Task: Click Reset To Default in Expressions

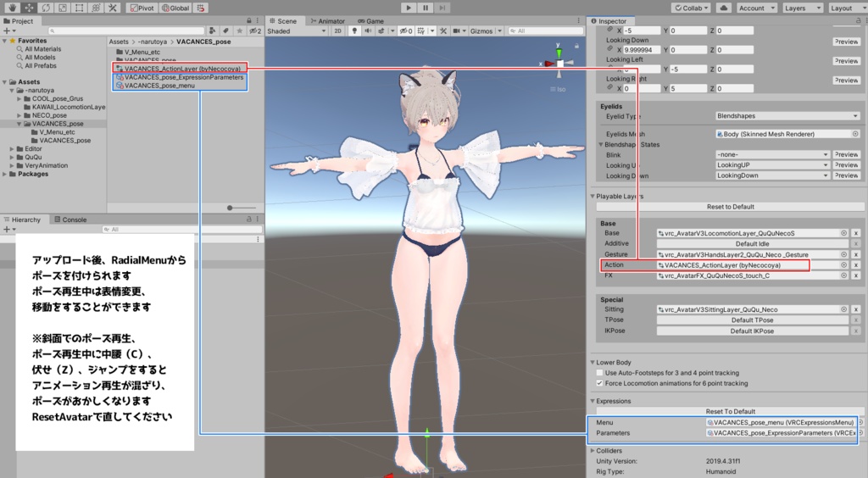Action: tap(730, 412)
